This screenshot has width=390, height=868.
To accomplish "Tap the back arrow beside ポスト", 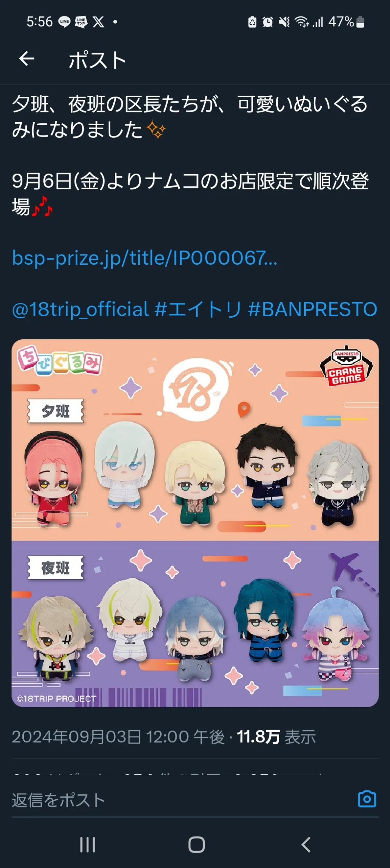I will pos(27,59).
